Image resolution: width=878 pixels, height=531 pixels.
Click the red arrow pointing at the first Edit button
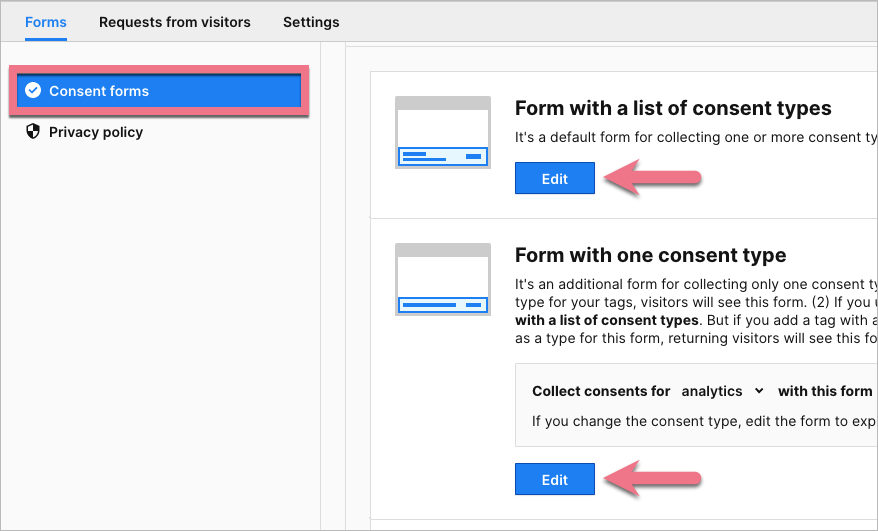656,179
